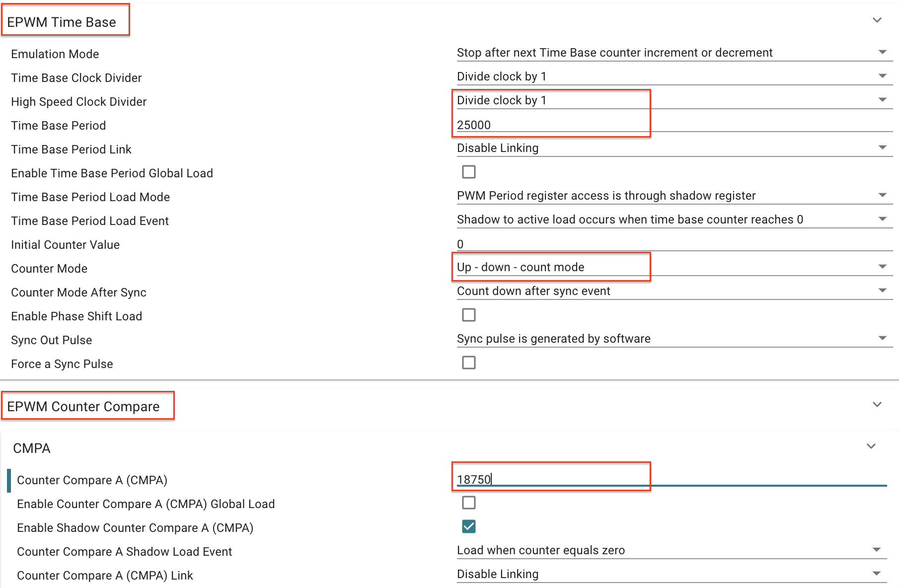
Task: Collapse the EPWM Time Base section
Action: click(877, 20)
